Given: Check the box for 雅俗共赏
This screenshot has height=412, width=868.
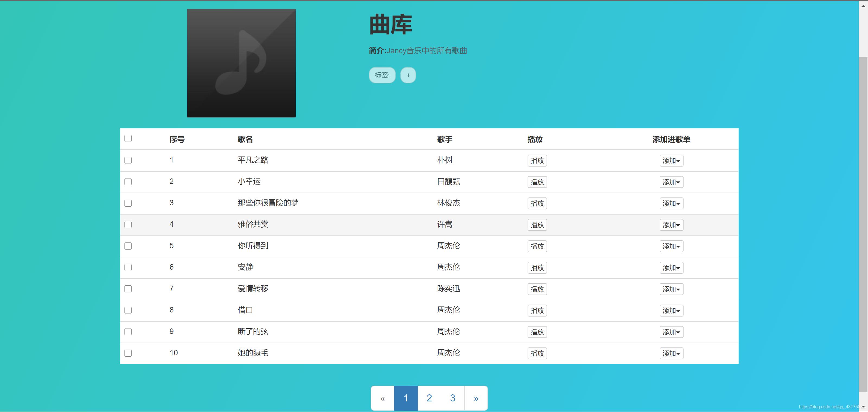Looking at the screenshot, I should pyautogui.click(x=128, y=225).
